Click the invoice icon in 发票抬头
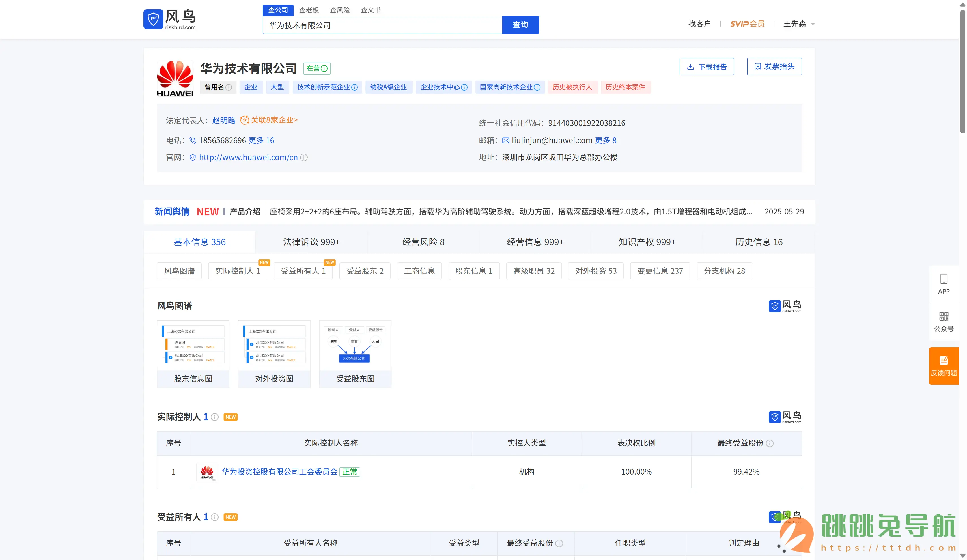Viewport: 967px width, 560px height. 758,66
